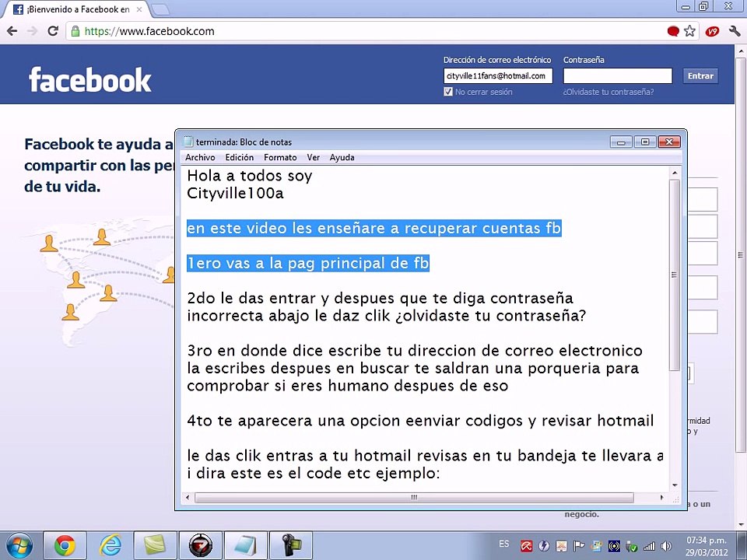Click the highlighted line '1ero vas a la pag principal'
747x560 pixels.
coord(308,263)
